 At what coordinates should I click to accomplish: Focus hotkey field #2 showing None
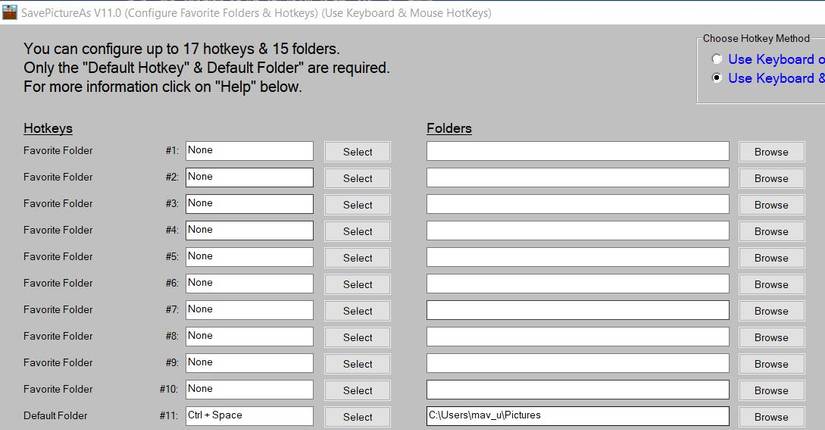point(249,177)
